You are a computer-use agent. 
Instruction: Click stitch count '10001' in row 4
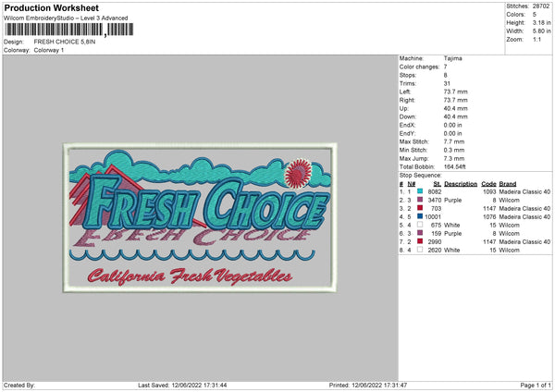point(433,217)
